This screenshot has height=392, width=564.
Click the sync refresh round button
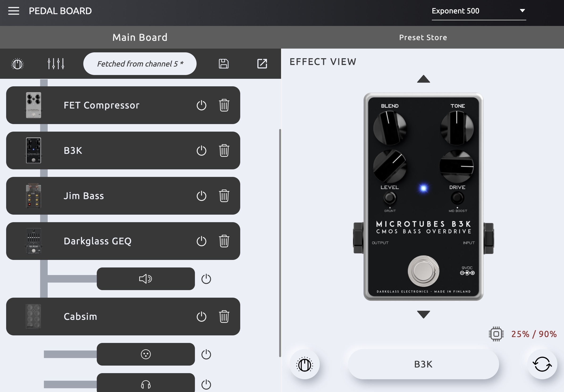[x=542, y=364]
